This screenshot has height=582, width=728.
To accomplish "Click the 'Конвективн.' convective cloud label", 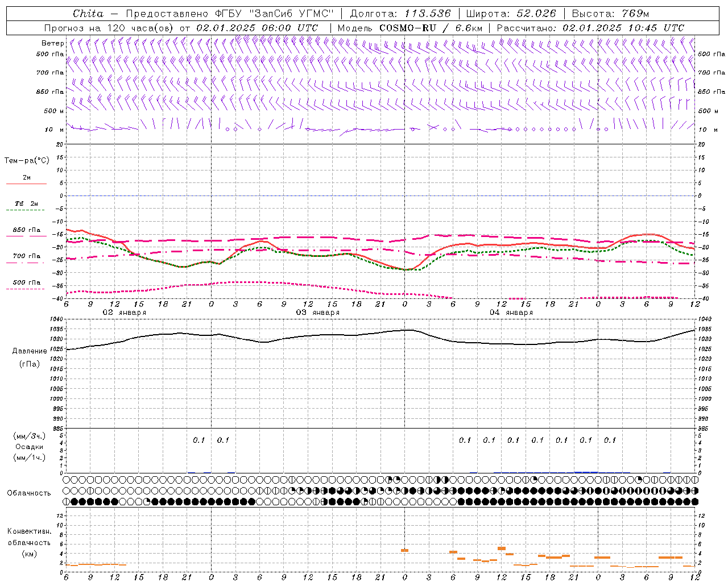I will [29, 531].
